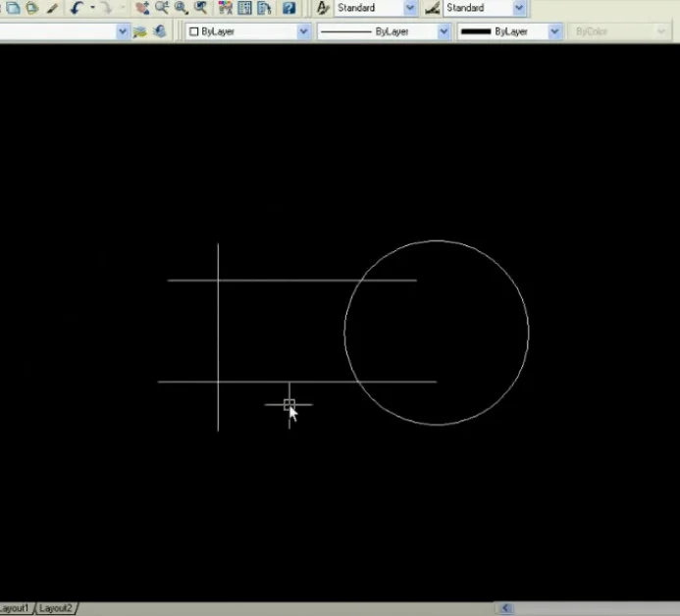Switch to the Layout1 tab
This screenshot has width=680, height=616.
click(x=16, y=608)
